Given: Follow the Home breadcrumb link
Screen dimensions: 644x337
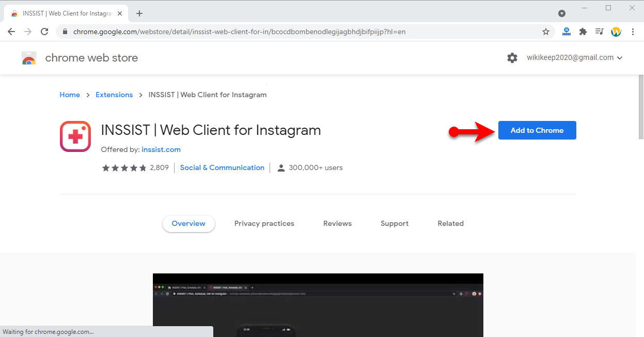Looking at the screenshot, I should 70,95.
